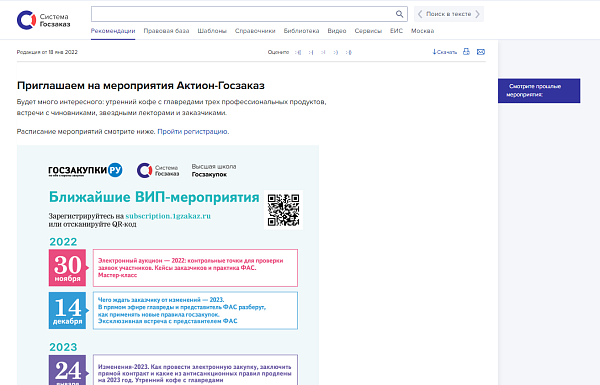600x385 pixels.
Task: Download the document via Скачать
Action: click(x=445, y=52)
